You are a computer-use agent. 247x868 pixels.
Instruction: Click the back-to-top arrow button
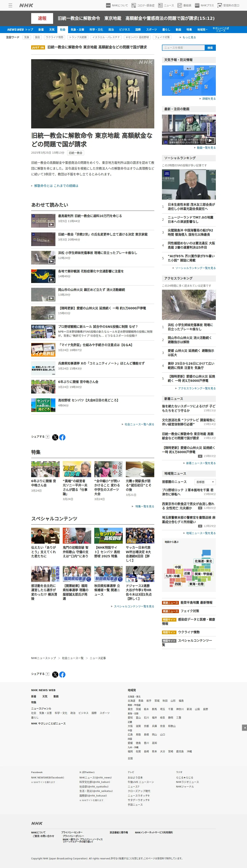coord(244,727)
